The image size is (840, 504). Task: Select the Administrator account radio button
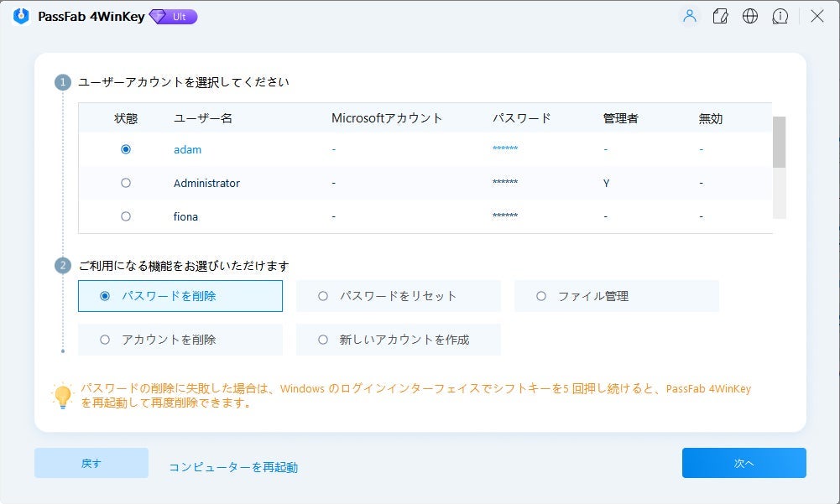point(126,183)
